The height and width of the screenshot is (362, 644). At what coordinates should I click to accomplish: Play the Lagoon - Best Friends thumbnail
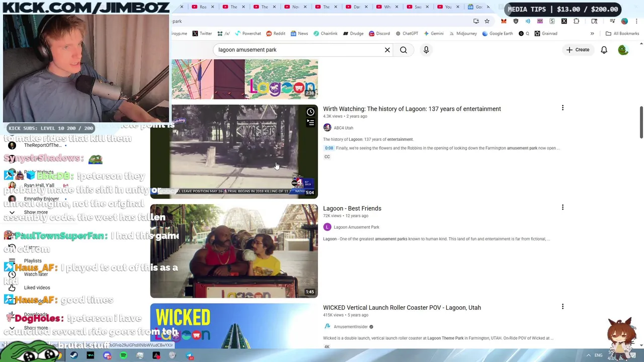click(x=234, y=251)
